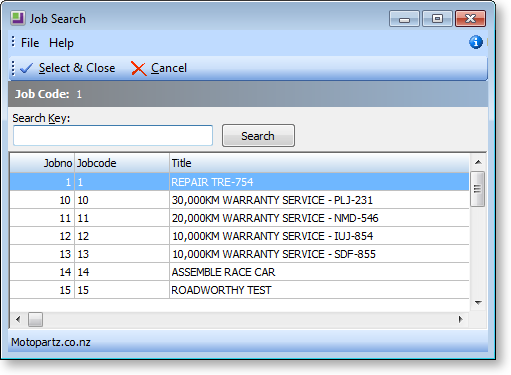Click the Search button
Viewport: 511px width, 375px height.
[x=258, y=136]
